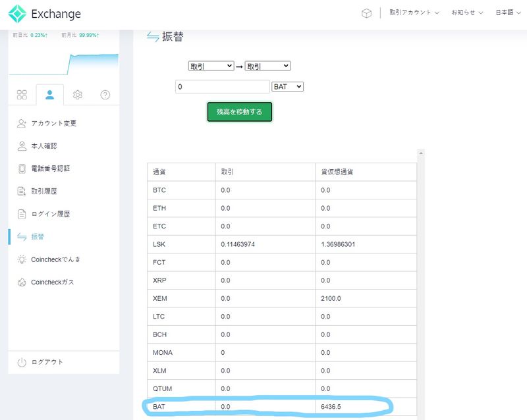Click the cube icon in header

[366, 13]
